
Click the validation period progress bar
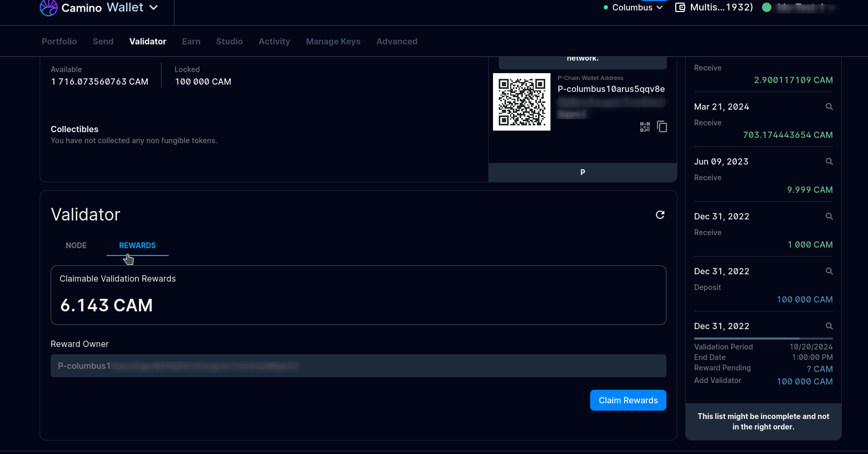763,339
